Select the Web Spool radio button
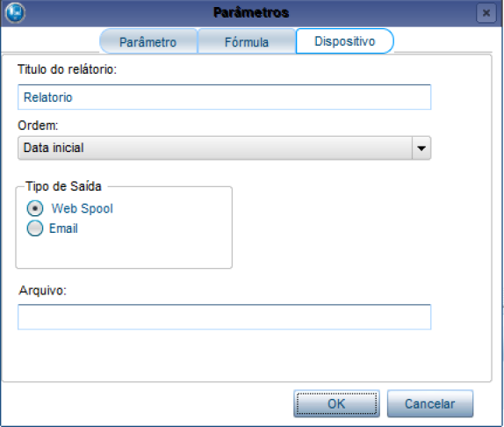The image size is (504, 427). pyautogui.click(x=35, y=208)
